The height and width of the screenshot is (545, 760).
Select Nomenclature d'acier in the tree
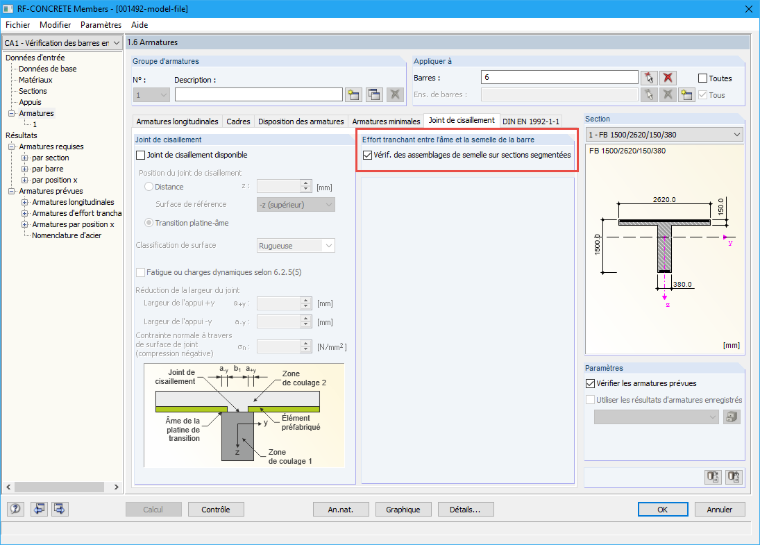[x=66, y=236]
